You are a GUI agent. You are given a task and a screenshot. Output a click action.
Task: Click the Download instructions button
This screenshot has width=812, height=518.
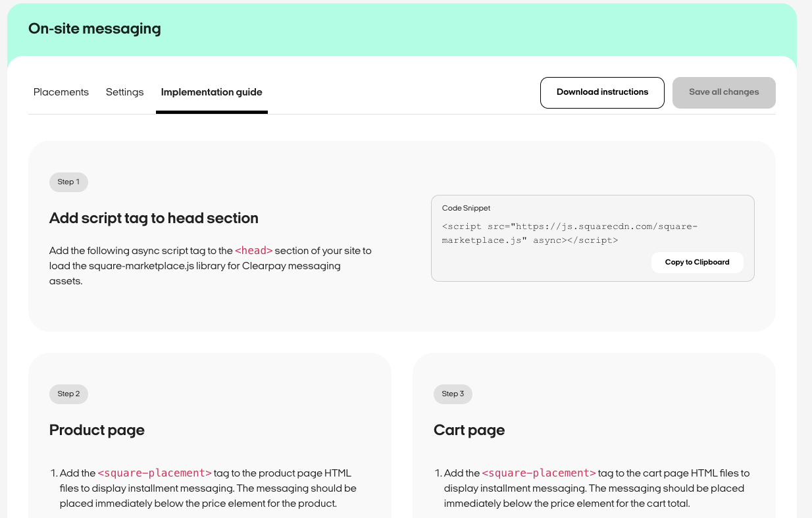pyautogui.click(x=601, y=92)
